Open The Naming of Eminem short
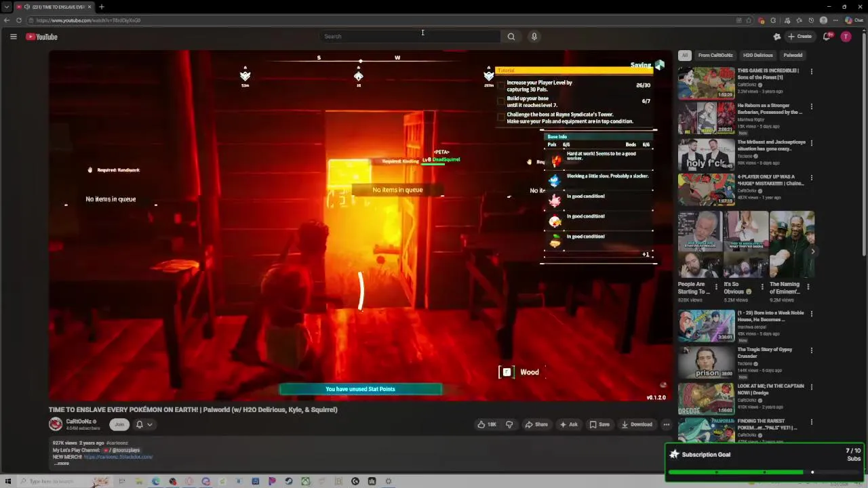Viewport: 868px width, 488px height. click(791, 244)
